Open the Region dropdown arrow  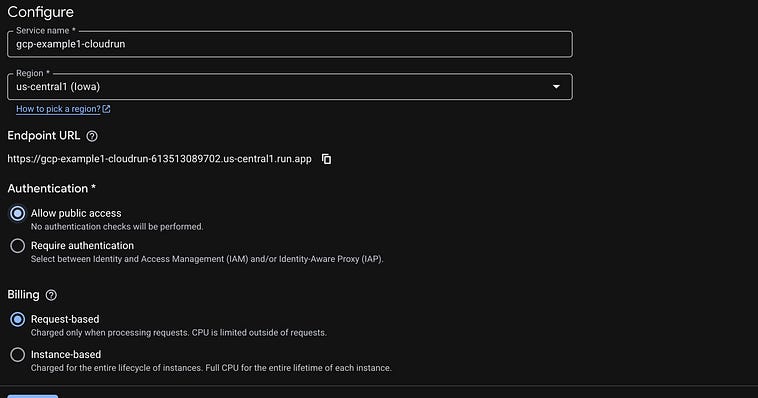[x=556, y=87]
